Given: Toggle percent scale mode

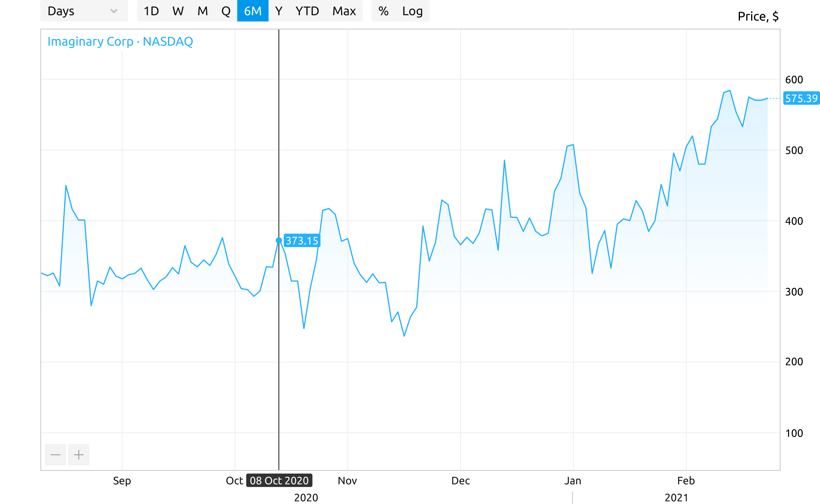Looking at the screenshot, I should (x=383, y=11).
